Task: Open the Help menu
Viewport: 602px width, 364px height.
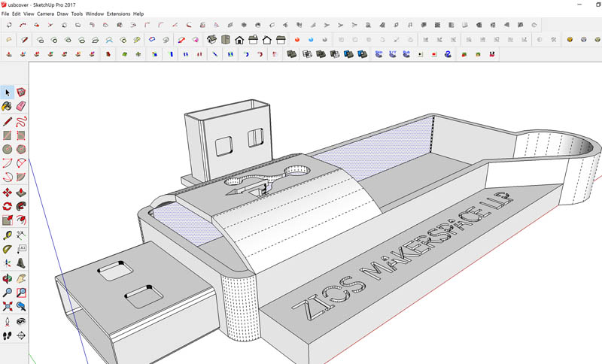Action: tap(138, 14)
